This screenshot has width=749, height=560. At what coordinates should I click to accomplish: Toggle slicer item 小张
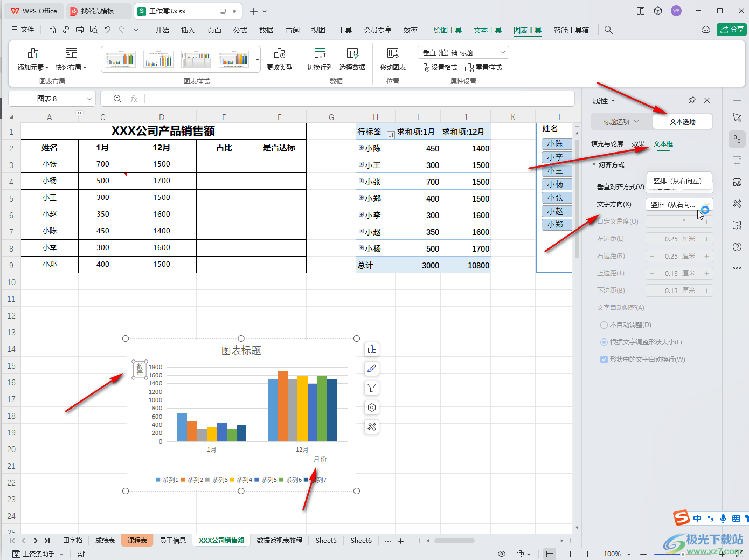pyautogui.click(x=556, y=198)
